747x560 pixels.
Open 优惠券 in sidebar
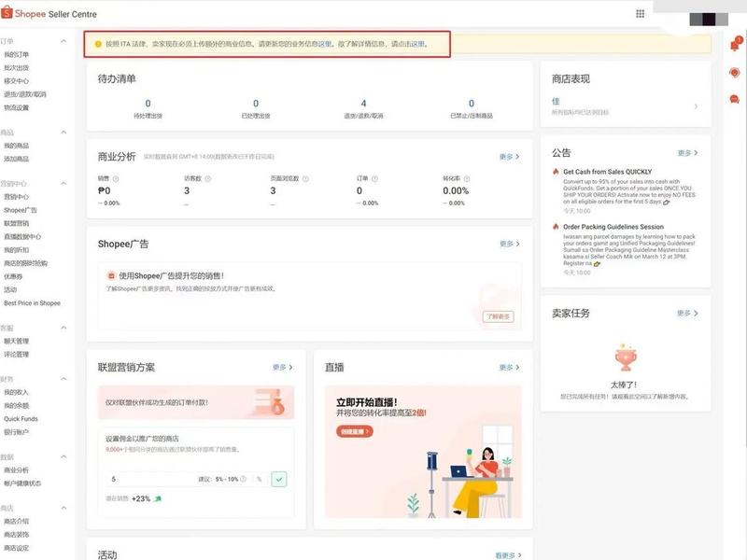[13, 276]
